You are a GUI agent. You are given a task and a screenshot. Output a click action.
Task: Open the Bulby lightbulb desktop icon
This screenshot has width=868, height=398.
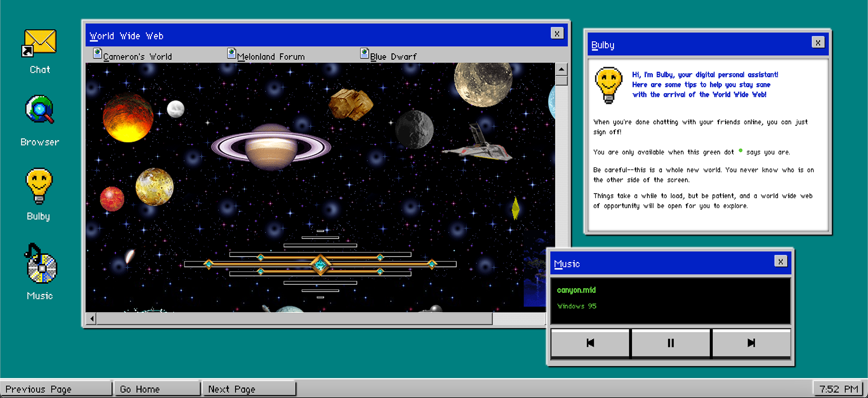39,186
